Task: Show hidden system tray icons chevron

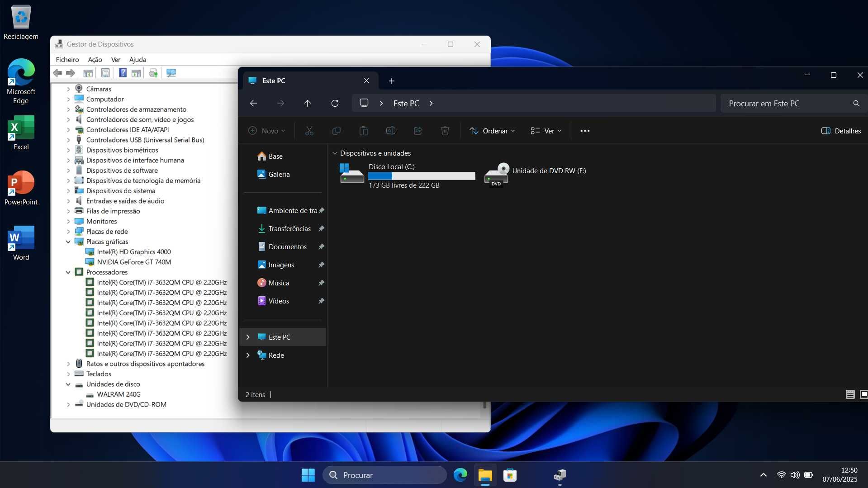Action: tap(763, 475)
